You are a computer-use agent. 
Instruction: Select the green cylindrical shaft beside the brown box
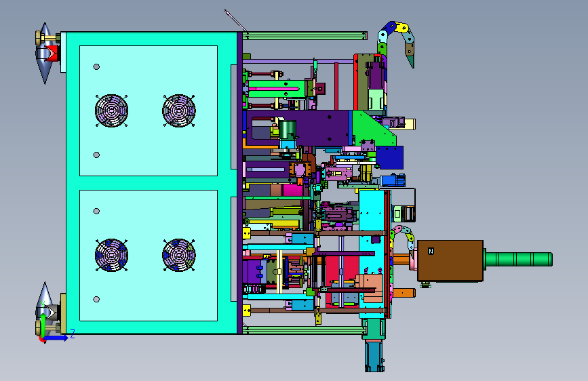tap(519, 260)
